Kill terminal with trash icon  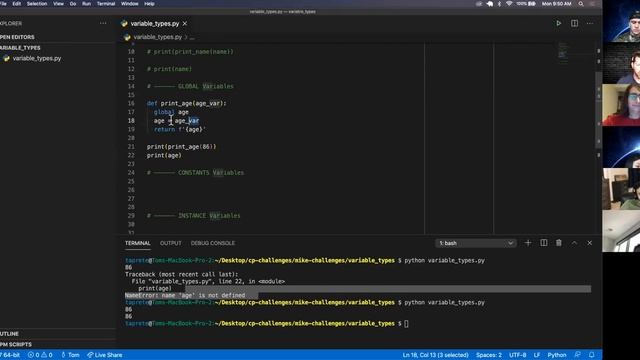[559, 243]
